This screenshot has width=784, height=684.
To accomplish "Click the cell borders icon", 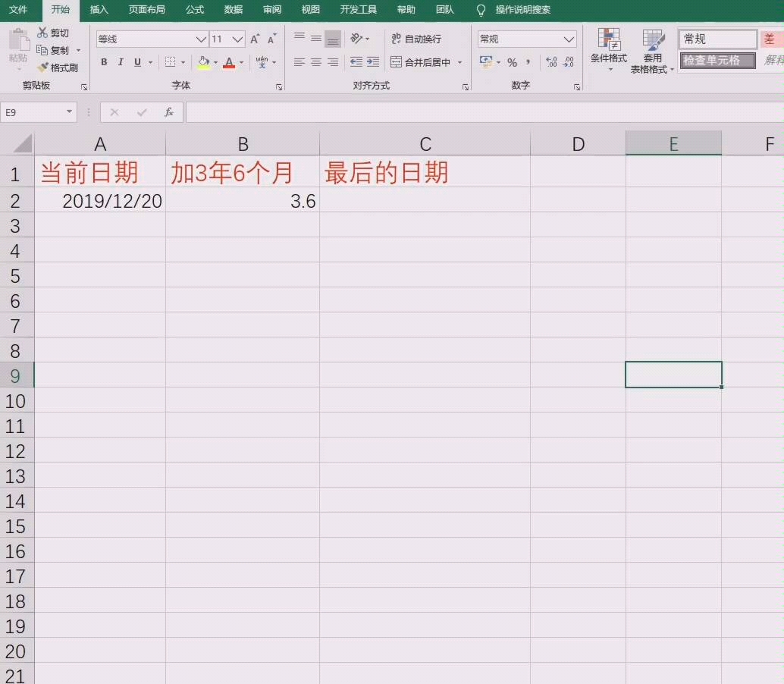I will click(x=170, y=62).
